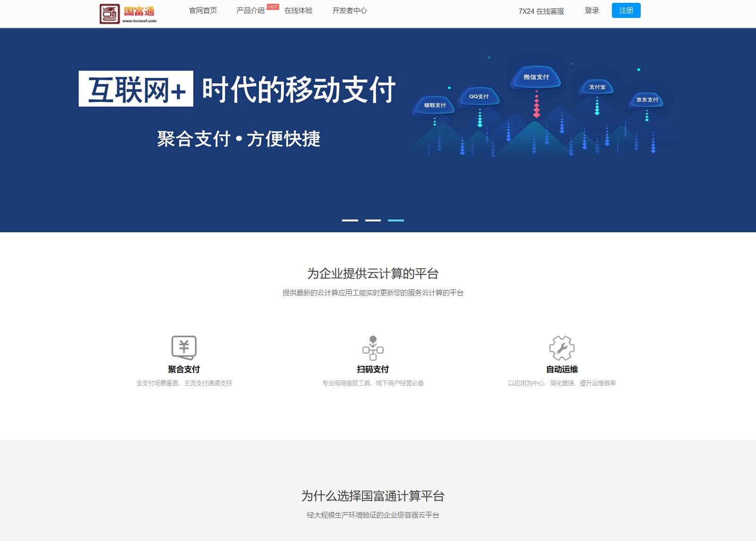Viewport: 756px width, 541px height.
Task: Switch to the second banner slide indicator
Action: [373, 220]
